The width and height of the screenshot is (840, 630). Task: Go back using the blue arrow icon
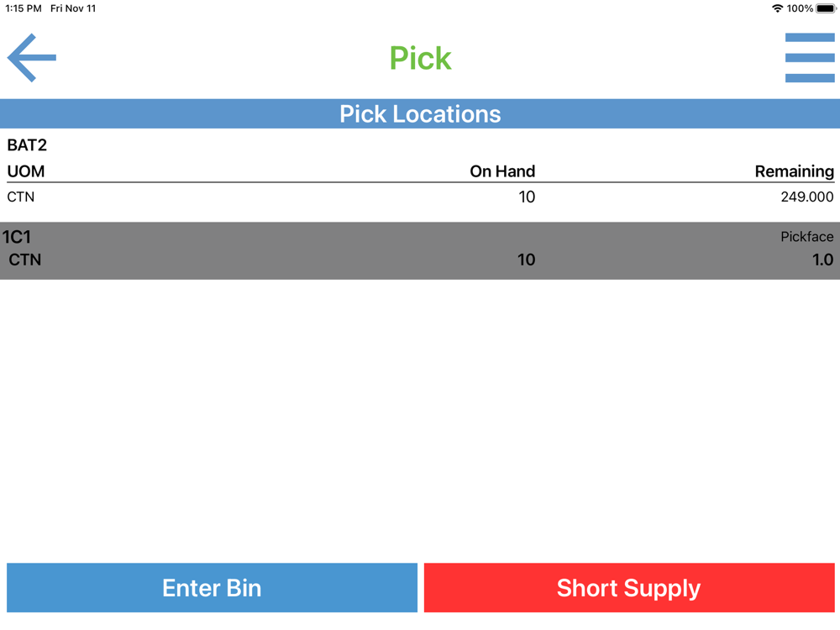[32, 58]
